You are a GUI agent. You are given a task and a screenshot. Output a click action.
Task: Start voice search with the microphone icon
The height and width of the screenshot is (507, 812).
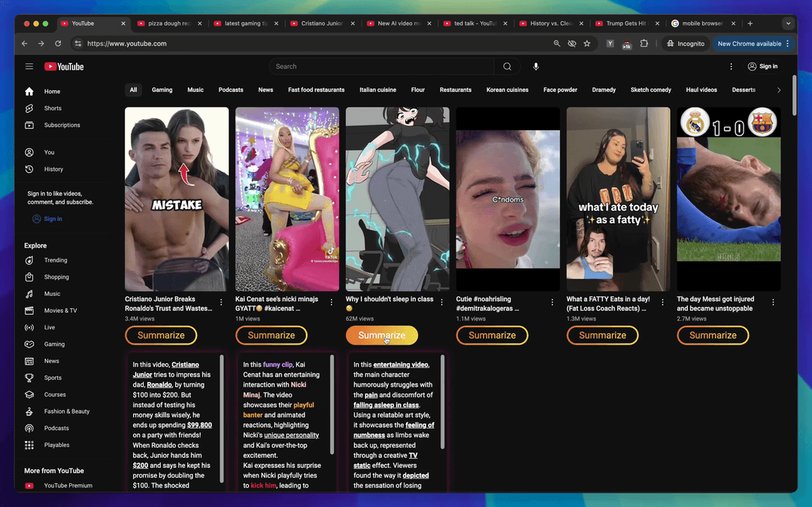(535, 66)
